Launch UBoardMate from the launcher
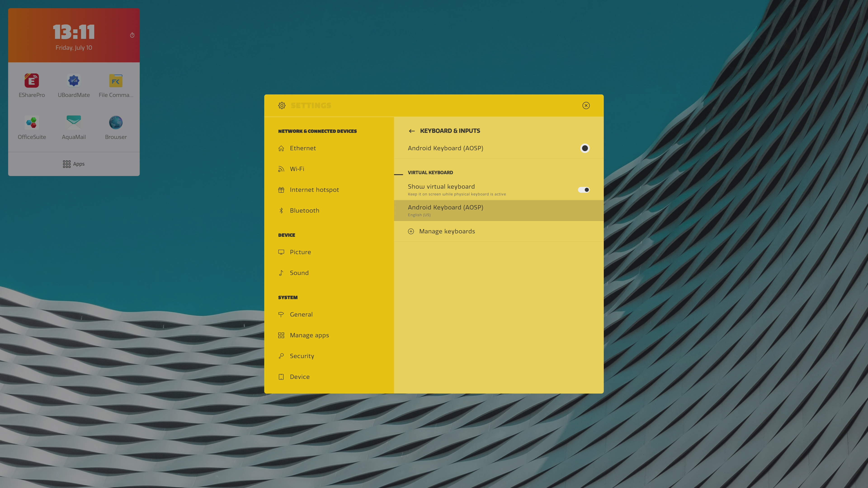The image size is (868, 488). point(73,81)
